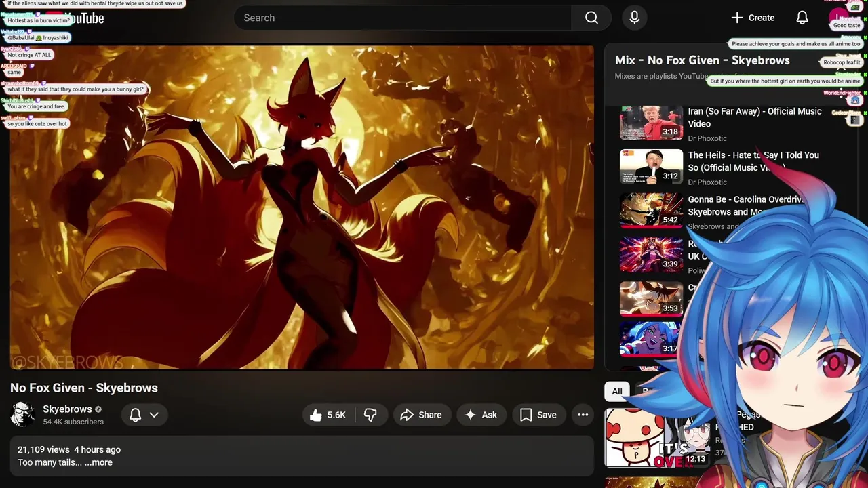Play the Iran (So Far Away) playlist video
The height and width of the screenshot is (488, 868).
651,123
